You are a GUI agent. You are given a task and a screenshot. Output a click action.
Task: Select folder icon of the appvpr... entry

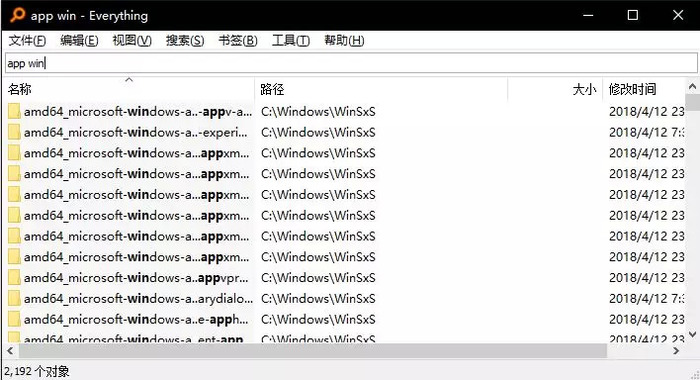point(14,278)
